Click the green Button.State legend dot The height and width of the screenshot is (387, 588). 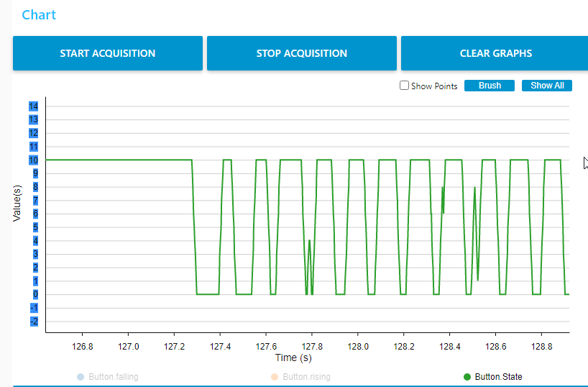pos(467,376)
